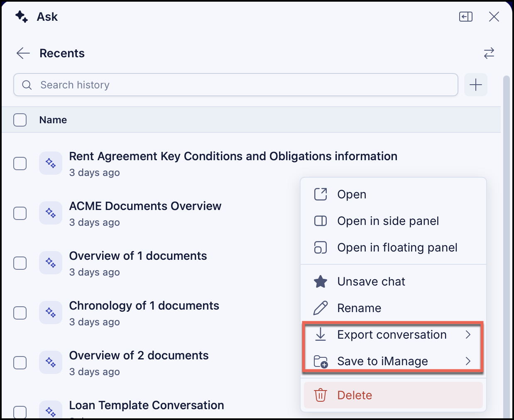Open Chronology of 1 documents conversation
514x420 pixels.
(x=144, y=306)
